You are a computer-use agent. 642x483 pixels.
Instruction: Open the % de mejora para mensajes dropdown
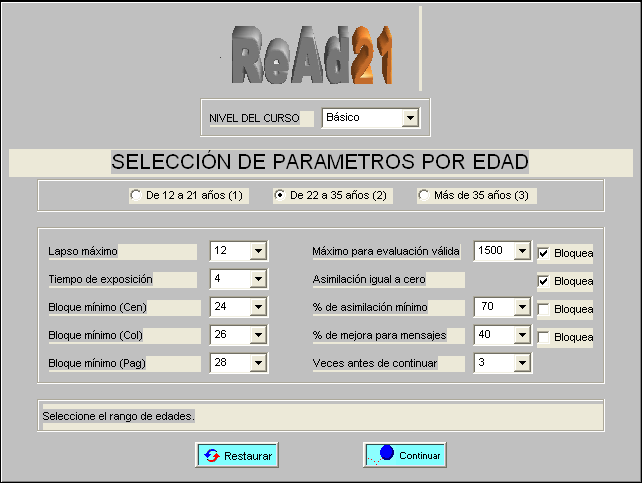(x=522, y=334)
